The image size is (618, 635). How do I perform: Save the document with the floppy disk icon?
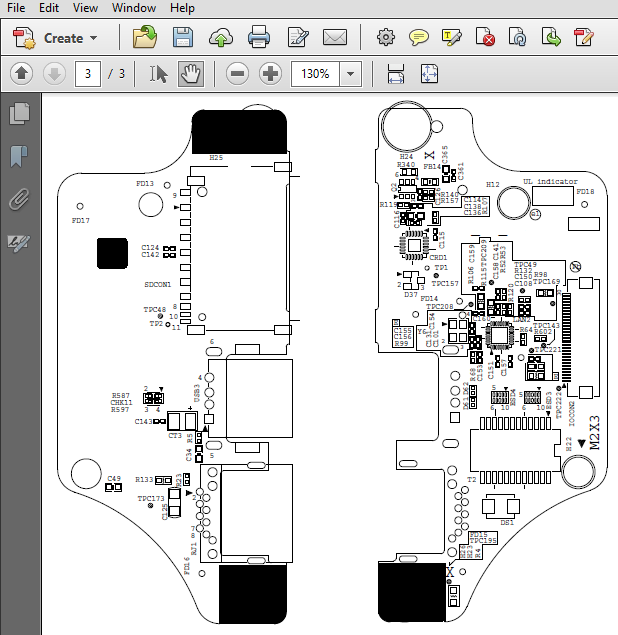coord(183,37)
